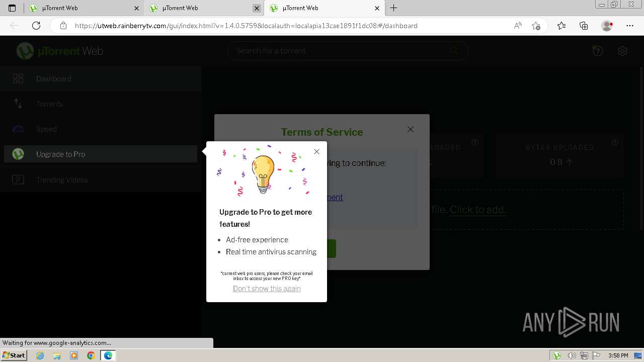The image size is (644, 362).
Task: Close the active µTorrent Web tab
Action: pyautogui.click(x=377, y=8)
